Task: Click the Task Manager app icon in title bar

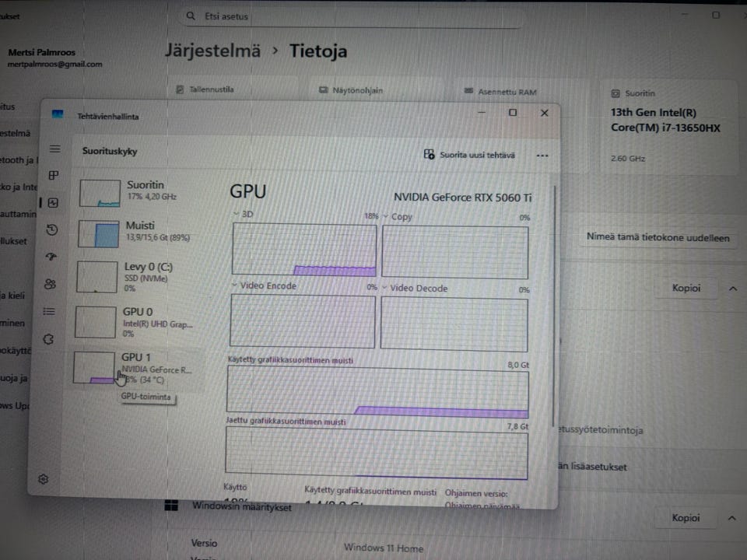Action: [58, 114]
